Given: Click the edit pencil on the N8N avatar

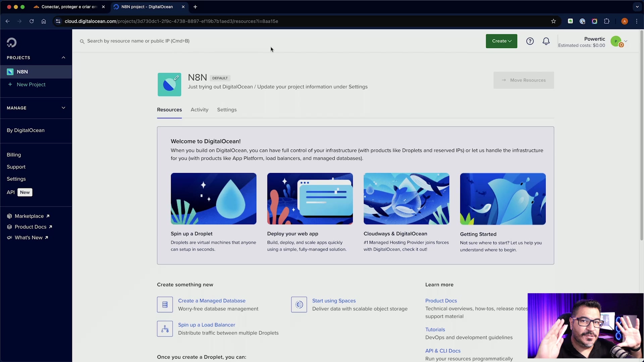Looking at the screenshot, I should (176, 77).
